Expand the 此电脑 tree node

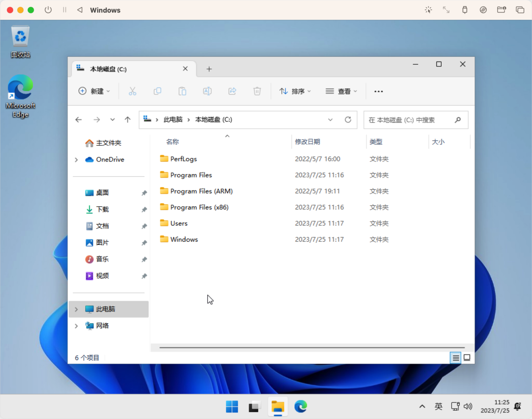pos(76,309)
